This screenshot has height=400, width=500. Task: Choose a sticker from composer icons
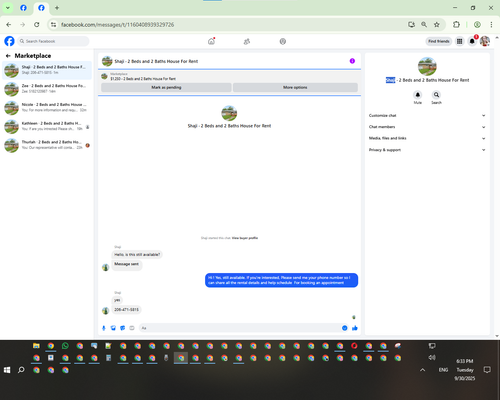click(x=122, y=328)
